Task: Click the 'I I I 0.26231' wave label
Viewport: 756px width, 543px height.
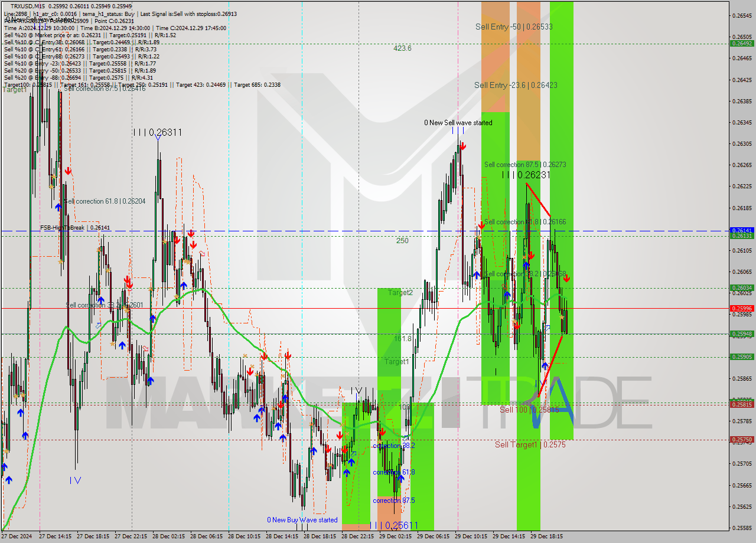Action: tap(526, 175)
